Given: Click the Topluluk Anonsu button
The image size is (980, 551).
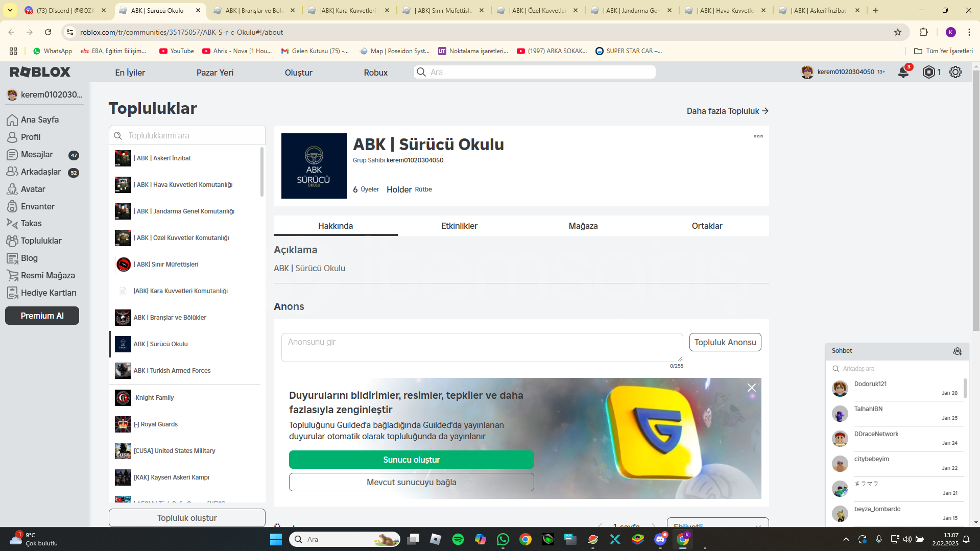Looking at the screenshot, I should (725, 342).
